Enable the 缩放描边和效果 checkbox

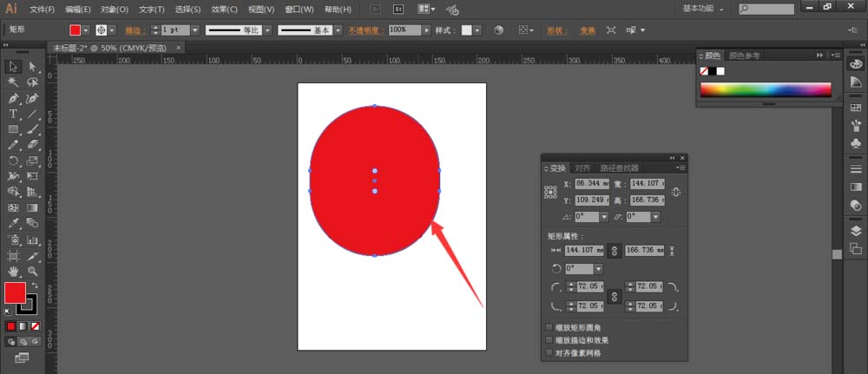point(549,340)
